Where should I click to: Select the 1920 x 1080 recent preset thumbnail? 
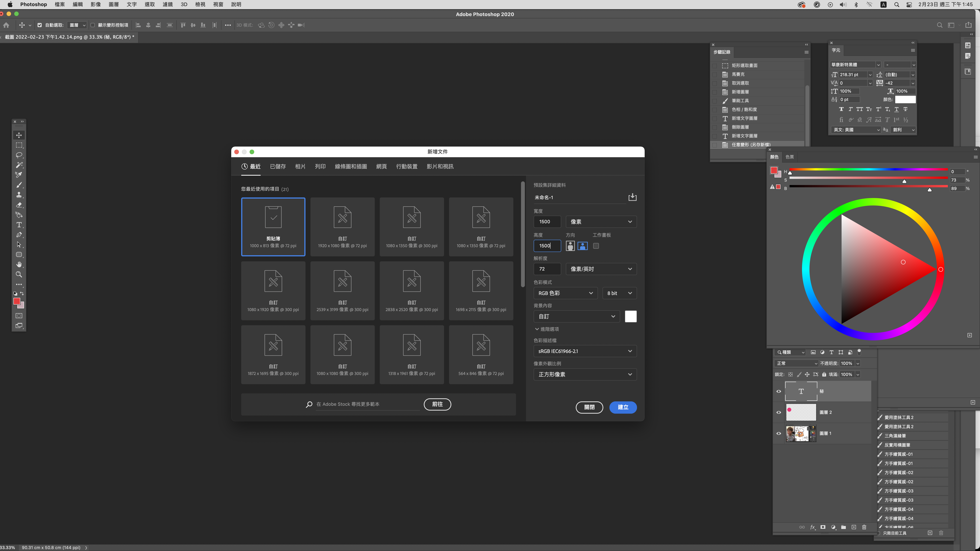[342, 226]
